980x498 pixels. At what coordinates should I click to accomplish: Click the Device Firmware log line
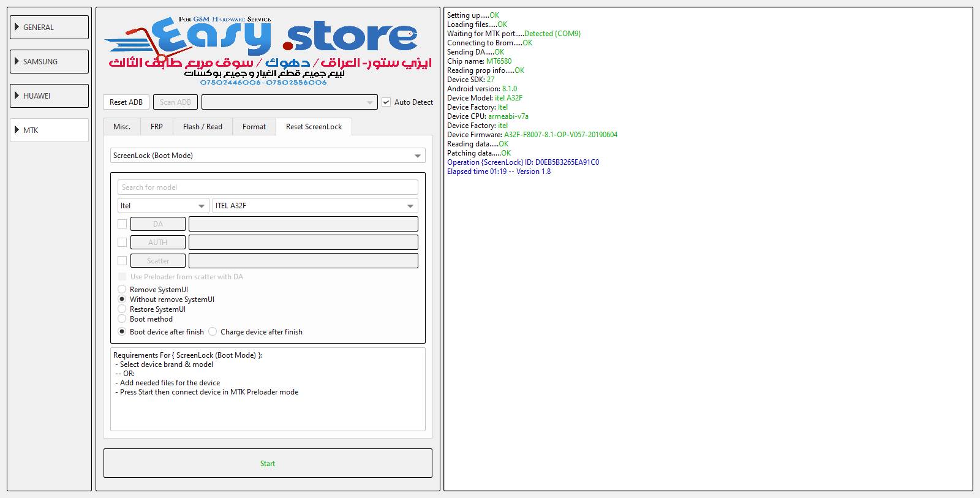point(532,135)
